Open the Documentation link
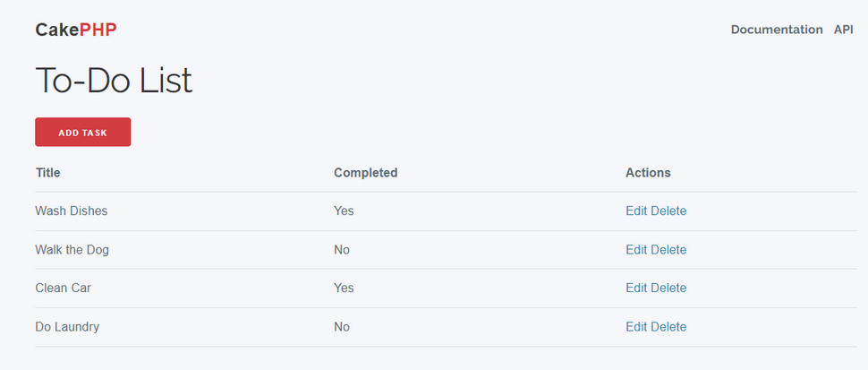Image resolution: width=868 pixels, height=370 pixels. point(777,30)
